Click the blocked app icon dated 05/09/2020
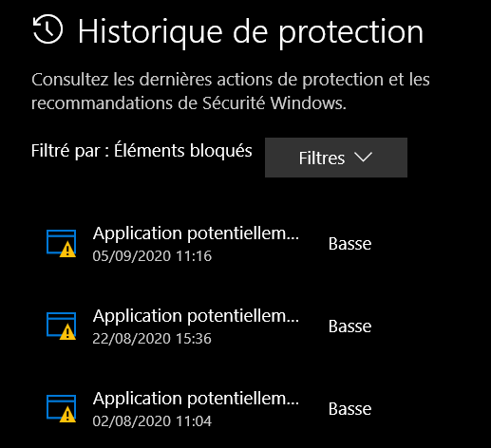This screenshot has width=491, height=448. click(61, 243)
